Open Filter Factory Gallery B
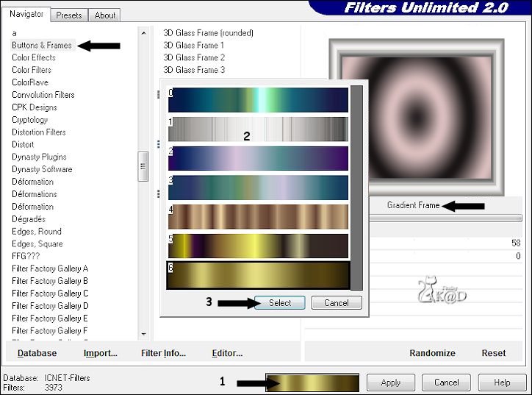Image resolution: width=532 pixels, height=395 pixels. coord(50,281)
